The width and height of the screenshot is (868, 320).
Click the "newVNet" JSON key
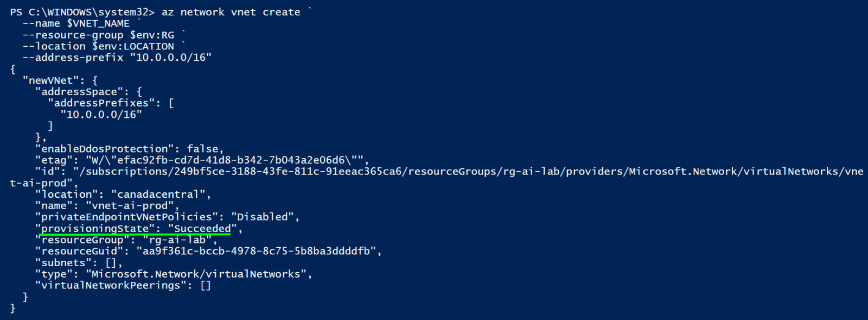[50, 80]
